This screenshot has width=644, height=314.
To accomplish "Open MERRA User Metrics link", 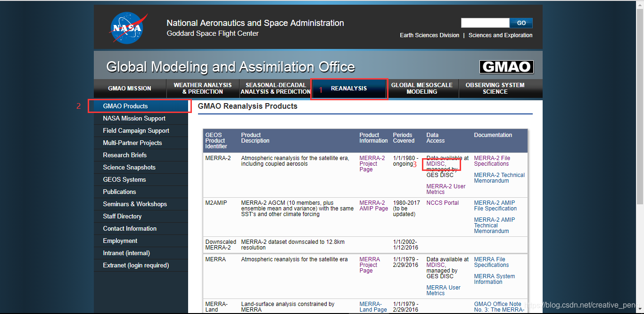I will [444, 290].
